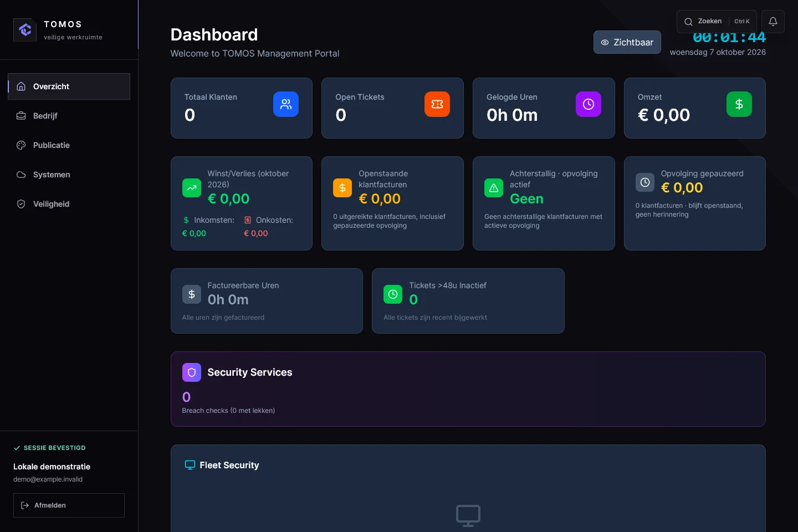This screenshot has width=798, height=532.
Task: Click the date woensdag 7 oktober 2026
Action: click(x=718, y=52)
